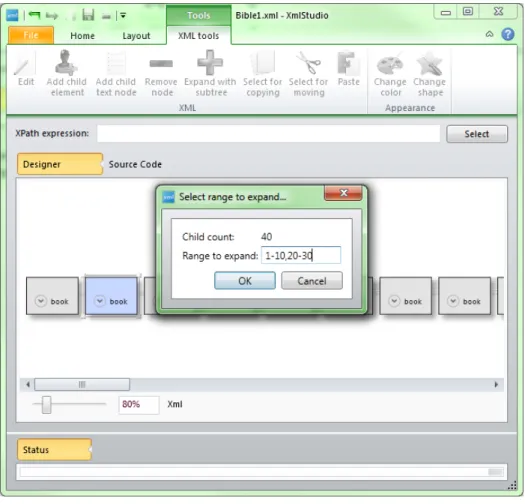
Task: Click Change shape star icon
Action: (x=429, y=64)
